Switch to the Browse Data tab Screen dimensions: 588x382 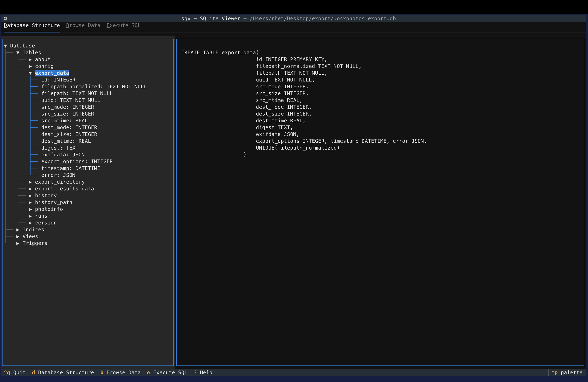83,25
